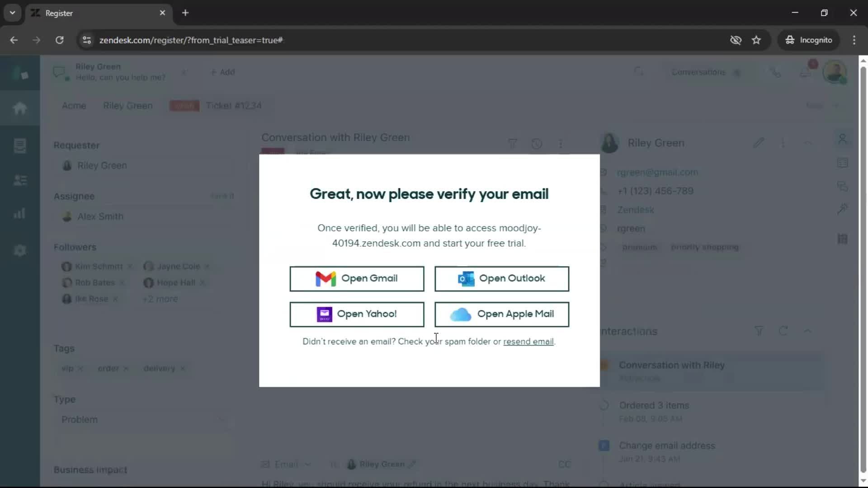This screenshot has width=868, height=488.
Task: Click the Requester field Riley Green
Action: point(144,166)
